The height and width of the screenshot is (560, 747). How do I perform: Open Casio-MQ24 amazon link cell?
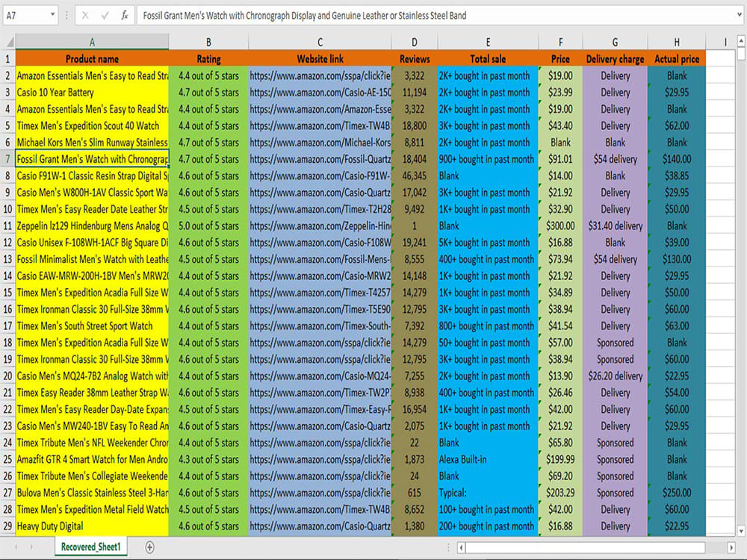point(320,376)
